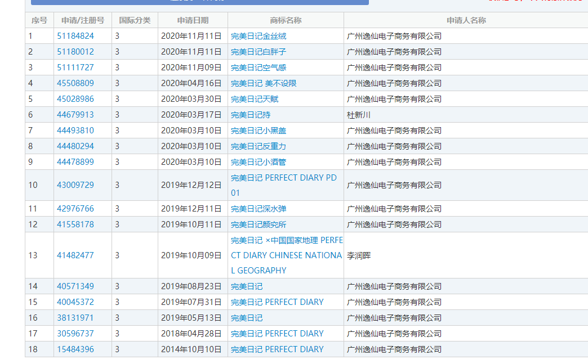The height and width of the screenshot is (364, 588).
Task: Open the 中国国家地理 co-branded trademark entry
Action: 286,255
